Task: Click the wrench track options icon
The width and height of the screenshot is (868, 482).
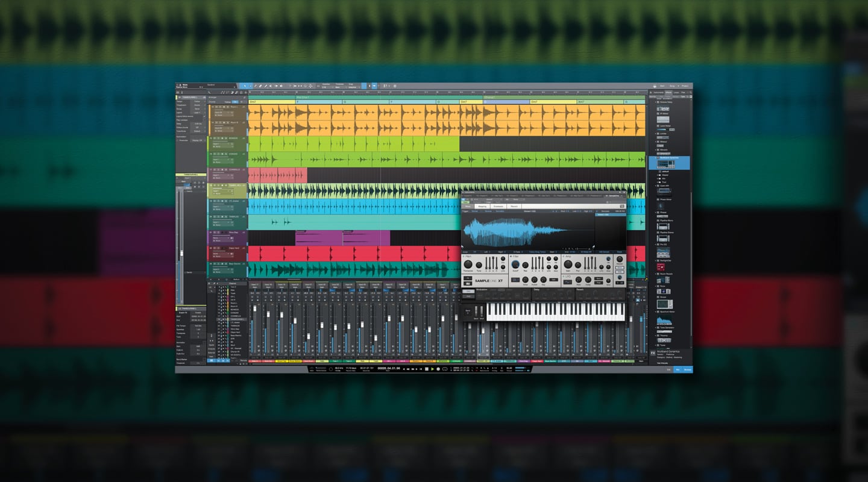Action: click(x=209, y=93)
